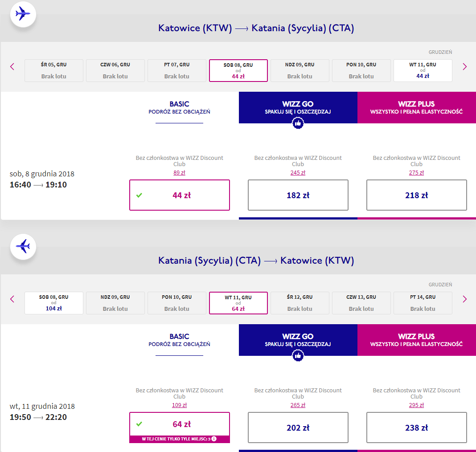Click return BASIC fare column header
The height and width of the screenshot is (452, 476).
(x=180, y=340)
